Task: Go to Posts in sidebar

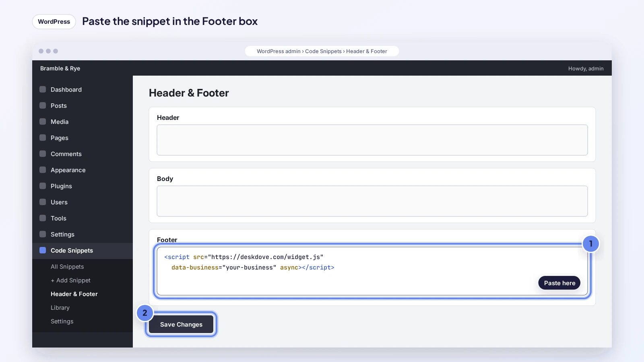Action: 59,106
